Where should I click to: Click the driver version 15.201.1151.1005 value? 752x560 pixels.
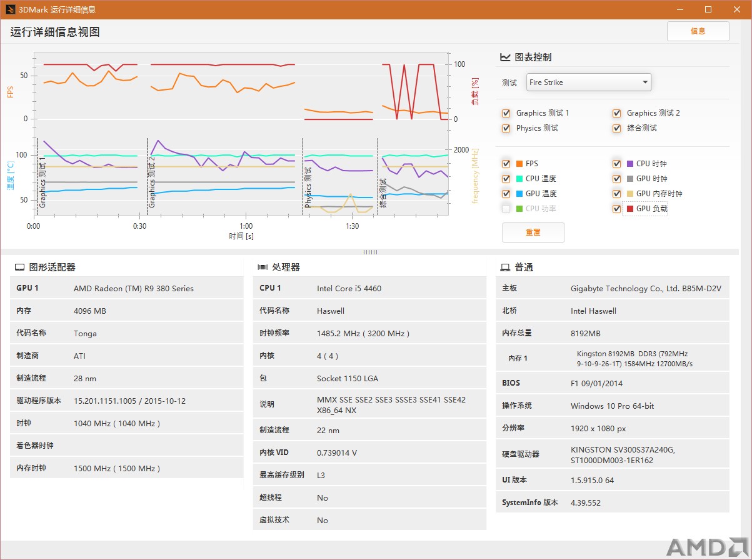tap(129, 401)
